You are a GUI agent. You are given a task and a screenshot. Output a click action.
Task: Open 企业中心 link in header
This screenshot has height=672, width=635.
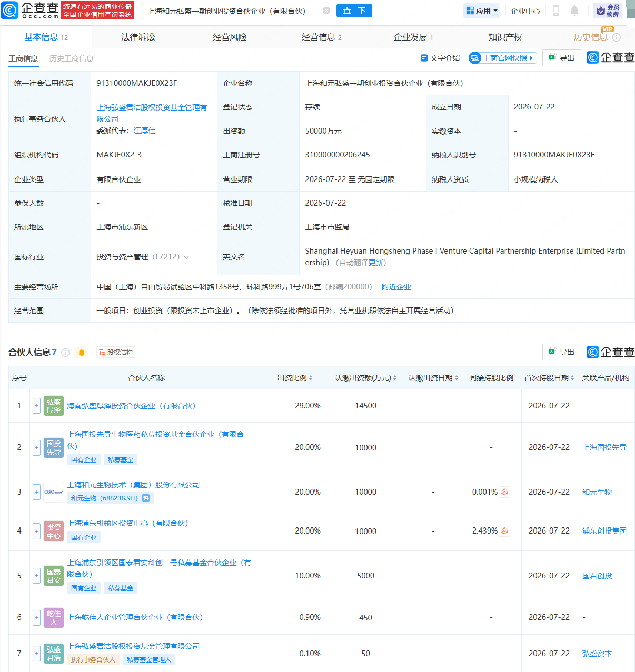(x=525, y=11)
